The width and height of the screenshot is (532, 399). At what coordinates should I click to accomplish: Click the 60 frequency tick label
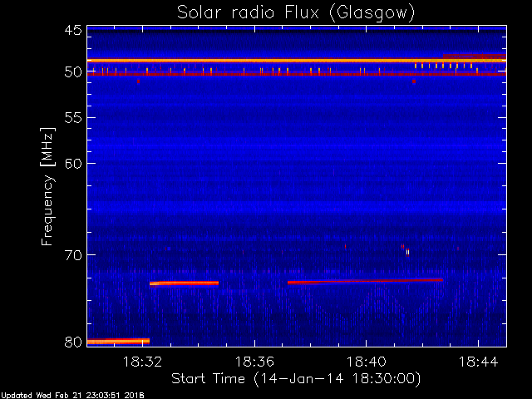tap(73, 164)
